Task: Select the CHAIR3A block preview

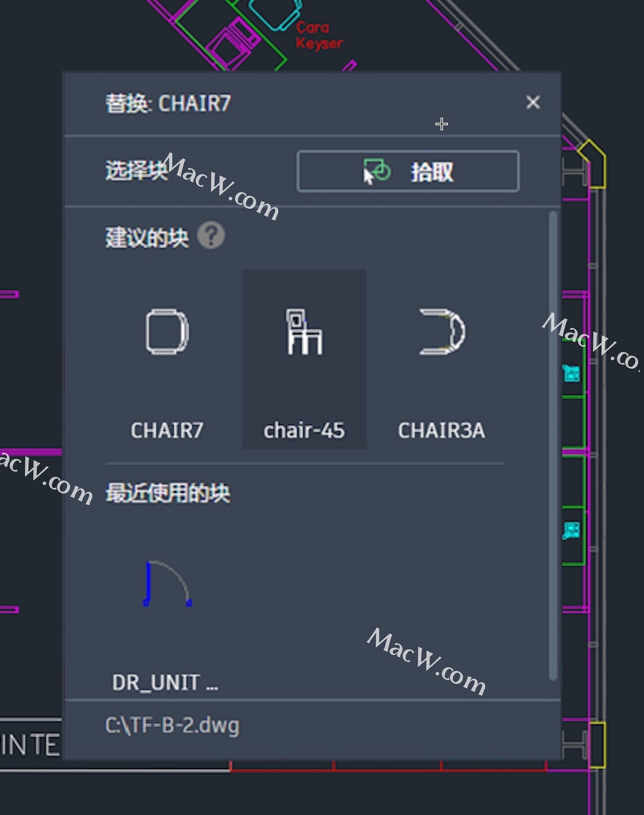Action: 442,359
